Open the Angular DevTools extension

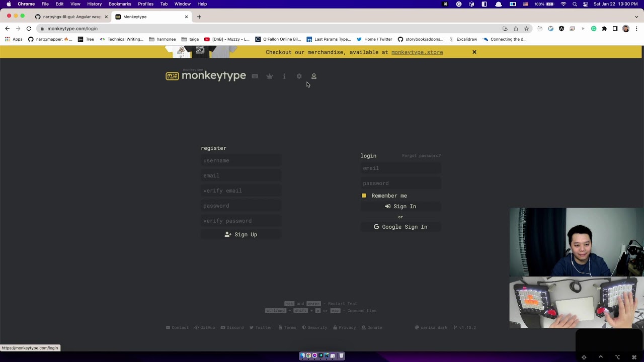coord(561,29)
